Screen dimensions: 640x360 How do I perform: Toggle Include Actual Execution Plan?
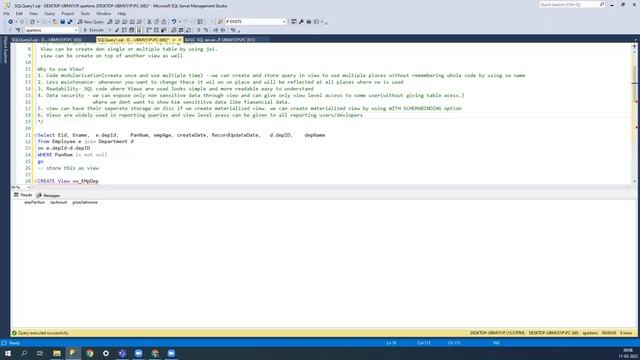pos(149,30)
